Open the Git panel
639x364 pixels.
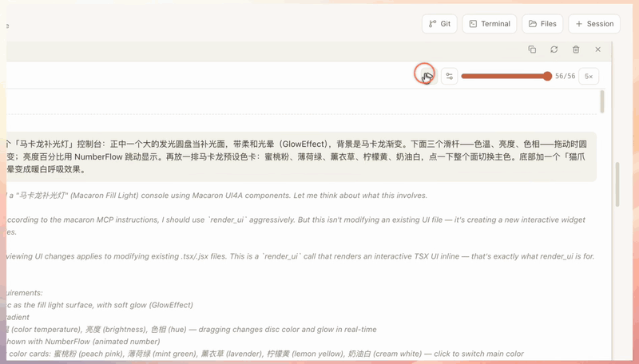click(x=439, y=24)
